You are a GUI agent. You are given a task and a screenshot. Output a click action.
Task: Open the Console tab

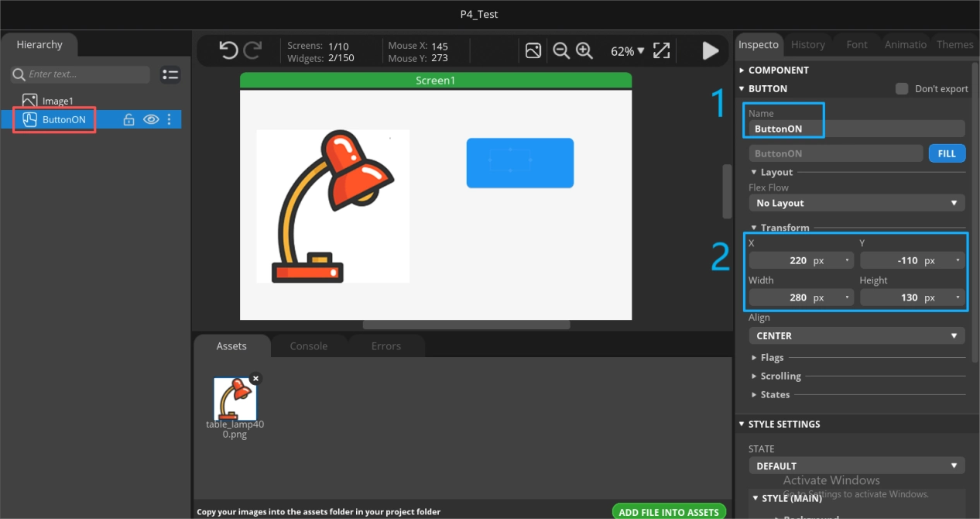pyautogui.click(x=309, y=346)
